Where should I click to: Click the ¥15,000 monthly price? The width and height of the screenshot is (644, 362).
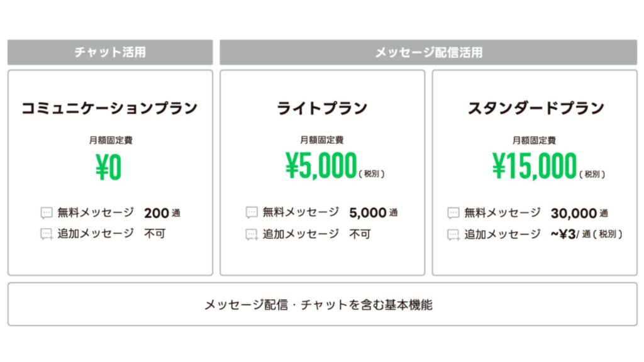534,168
